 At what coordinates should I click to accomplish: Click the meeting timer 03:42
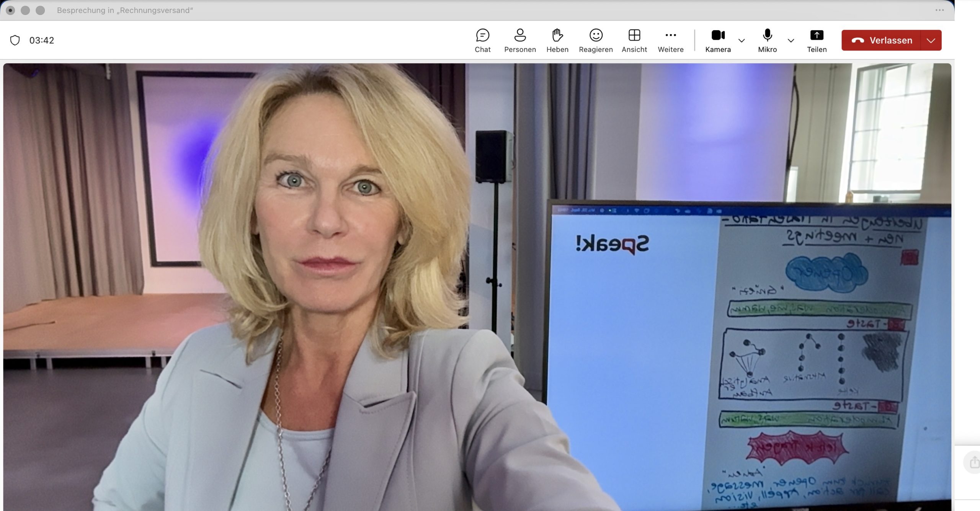point(42,40)
